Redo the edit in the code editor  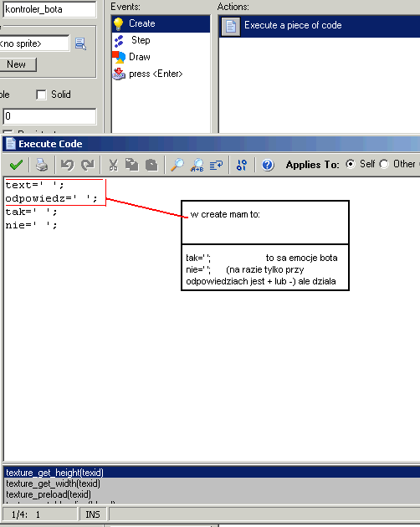click(x=88, y=165)
